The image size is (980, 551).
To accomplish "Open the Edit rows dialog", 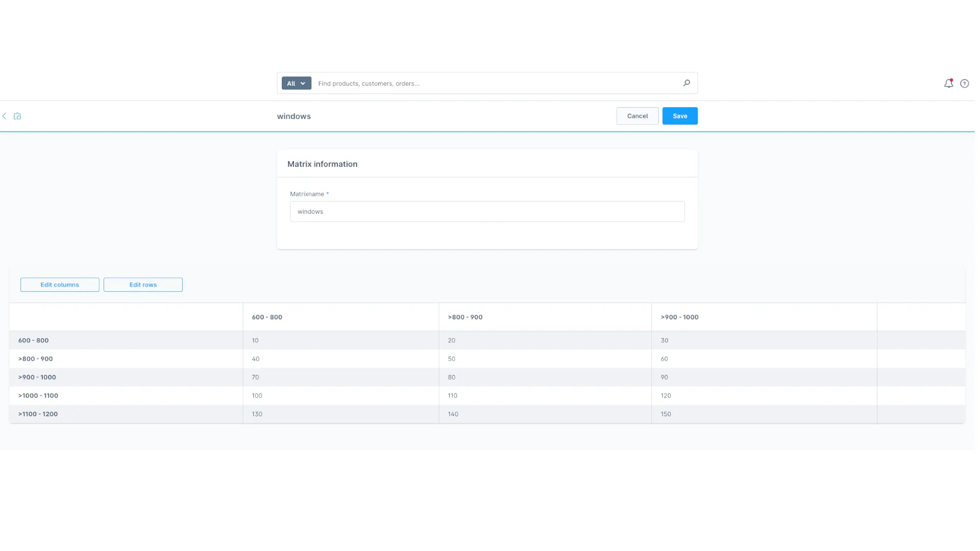I will (x=143, y=284).
